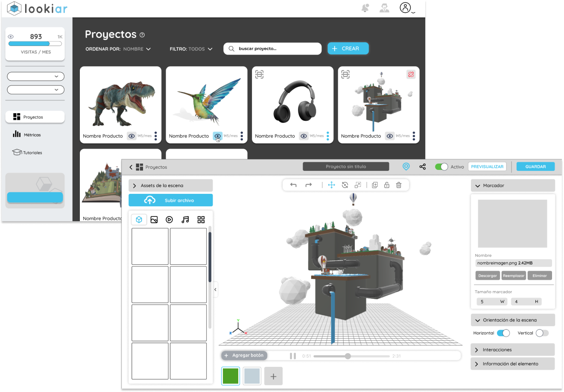This screenshot has width=564, height=392.
Task: Open Métricas in the sidebar
Action: click(x=32, y=135)
